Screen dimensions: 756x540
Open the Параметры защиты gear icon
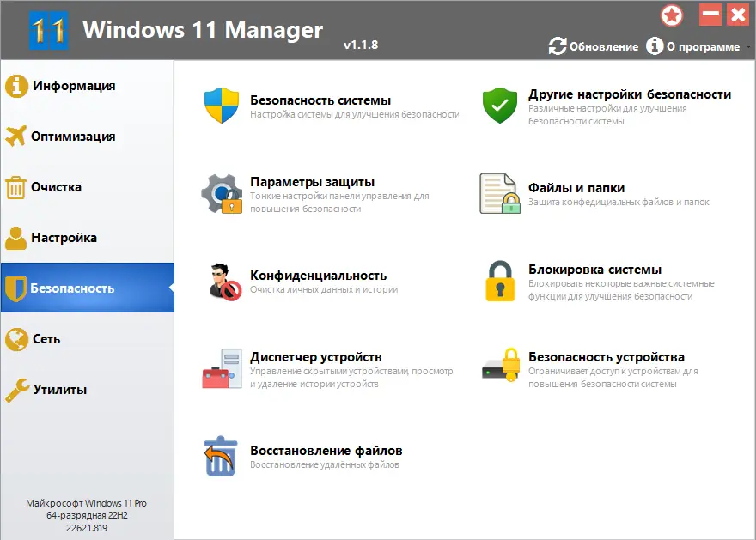point(222,195)
